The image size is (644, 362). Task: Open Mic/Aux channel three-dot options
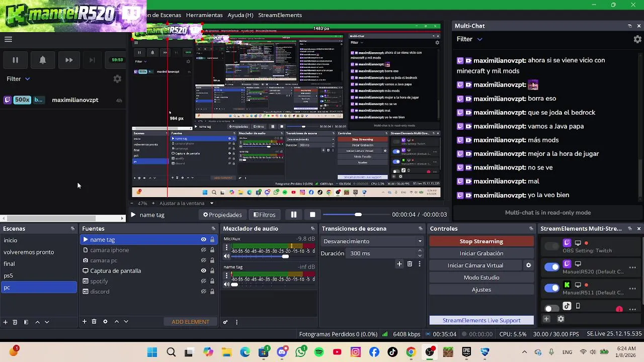click(226, 248)
